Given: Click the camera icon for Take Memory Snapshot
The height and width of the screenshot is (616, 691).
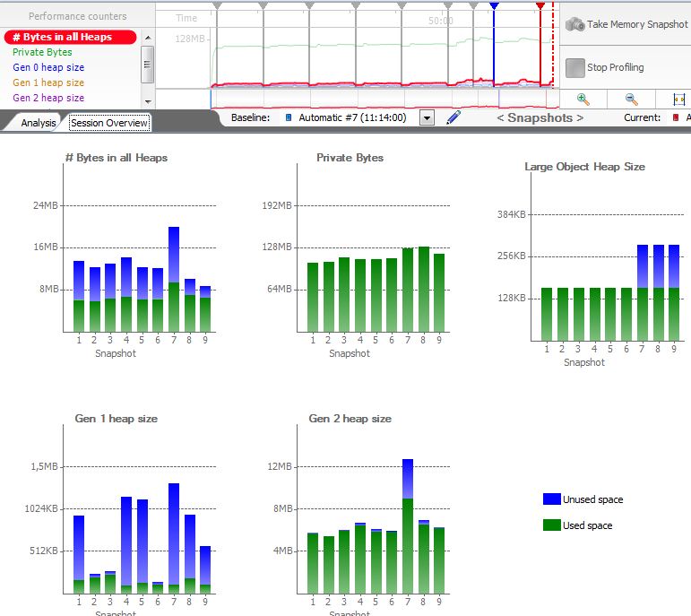Looking at the screenshot, I should pyautogui.click(x=574, y=24).
